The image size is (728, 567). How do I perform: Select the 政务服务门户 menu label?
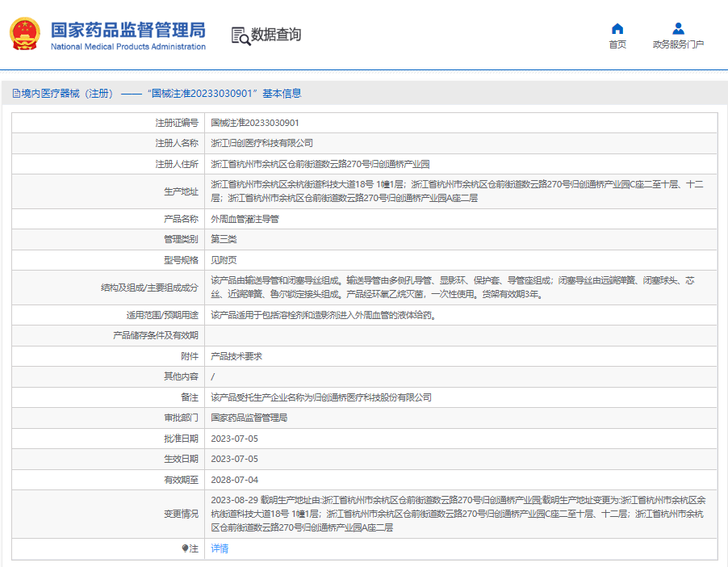[678, 44]
